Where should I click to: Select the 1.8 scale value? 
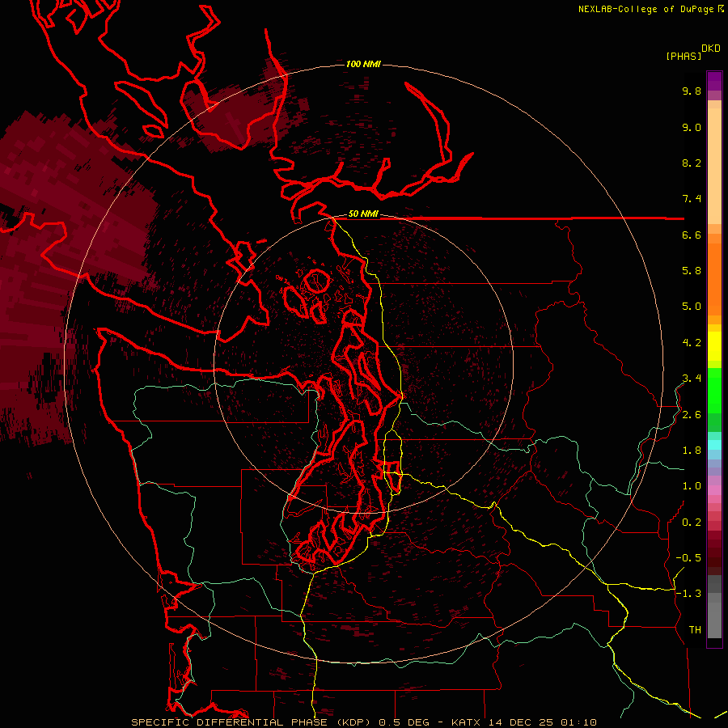point(692,451)
